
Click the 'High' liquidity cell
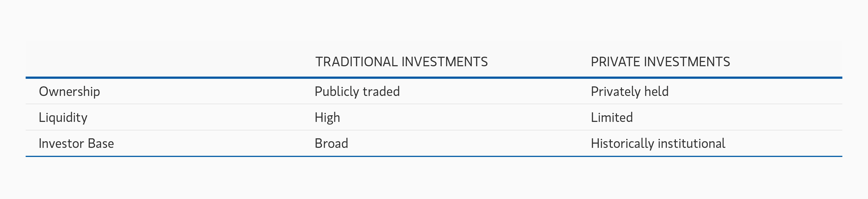[327, 117]
